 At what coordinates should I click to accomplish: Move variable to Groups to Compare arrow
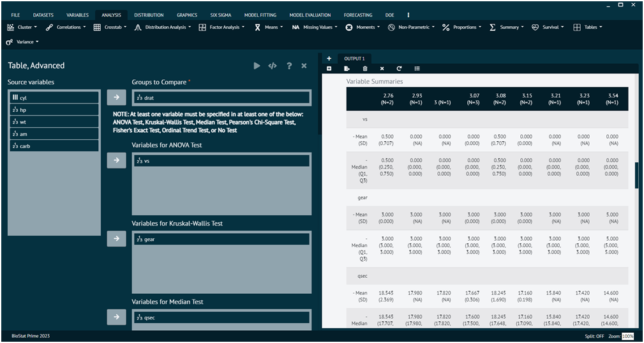click(x=117, y=97)
